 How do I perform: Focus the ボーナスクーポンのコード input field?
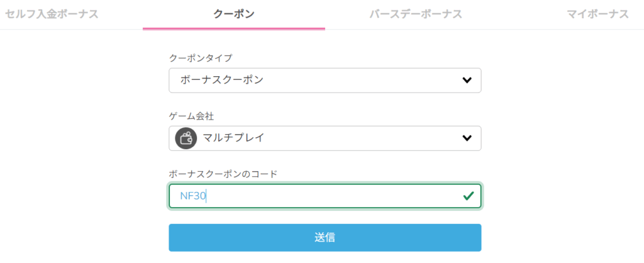[x=325, y=196]
